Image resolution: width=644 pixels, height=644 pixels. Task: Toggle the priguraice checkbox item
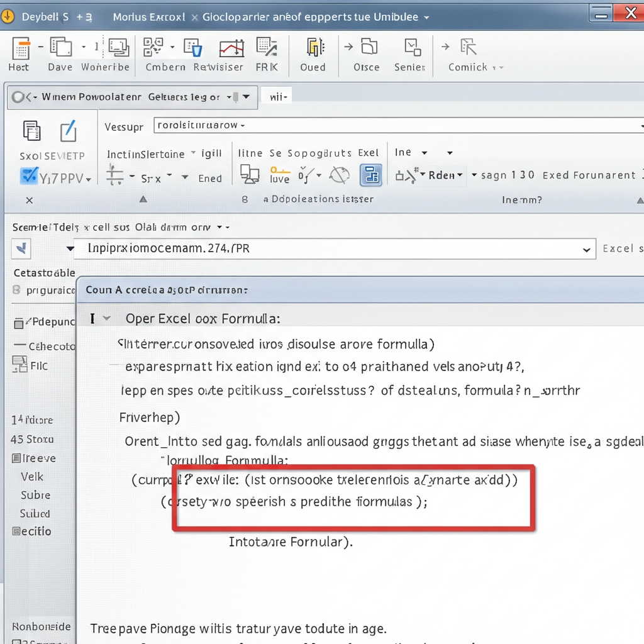click(x=16, y=290)
